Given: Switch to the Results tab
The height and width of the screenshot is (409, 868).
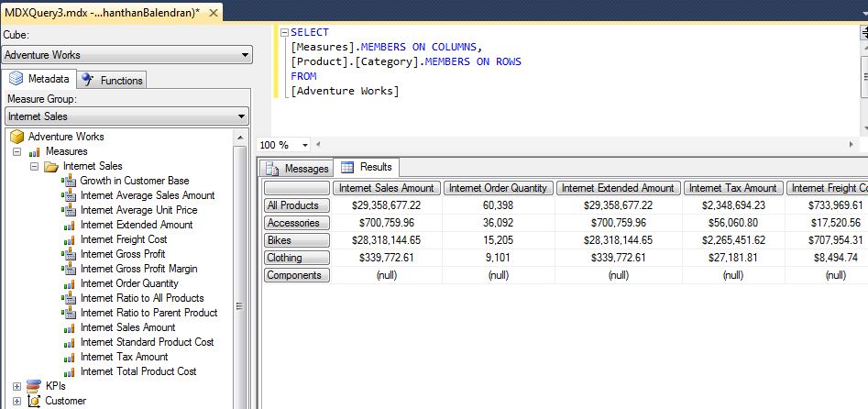Looking at the screenshot, I should coord(367,167).
